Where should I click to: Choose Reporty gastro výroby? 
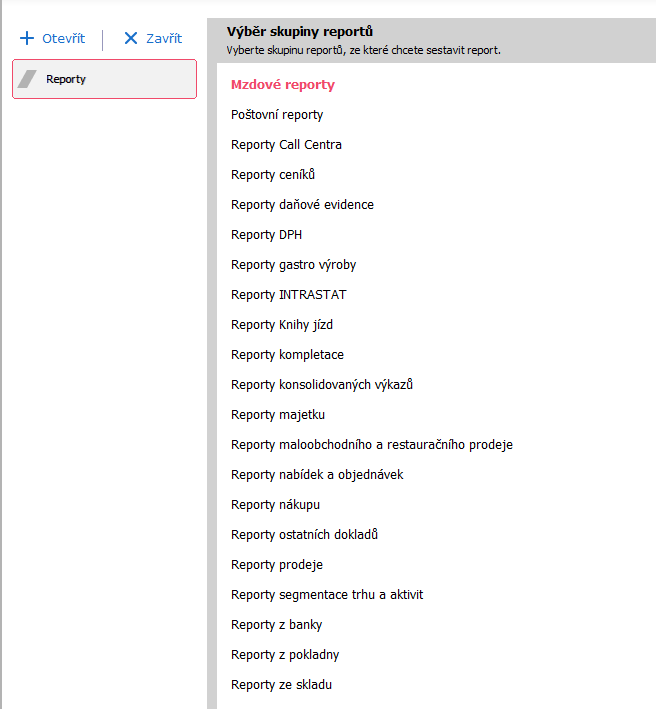(293, 265)
